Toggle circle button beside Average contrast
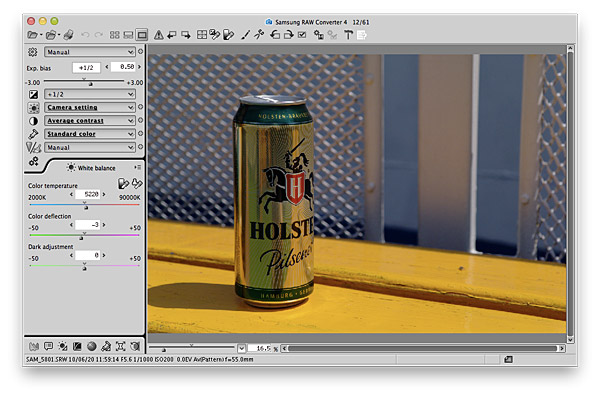Screen dimensions: 600x397 click(140, 120)
